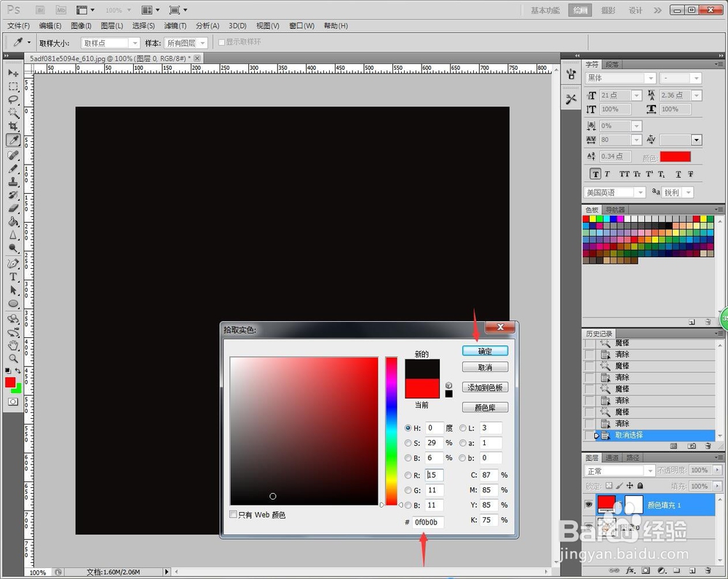The width and height of the screenshot is (728, 579).
Task: Select the Rectangular Marquee tool
Action: (13, 87)
